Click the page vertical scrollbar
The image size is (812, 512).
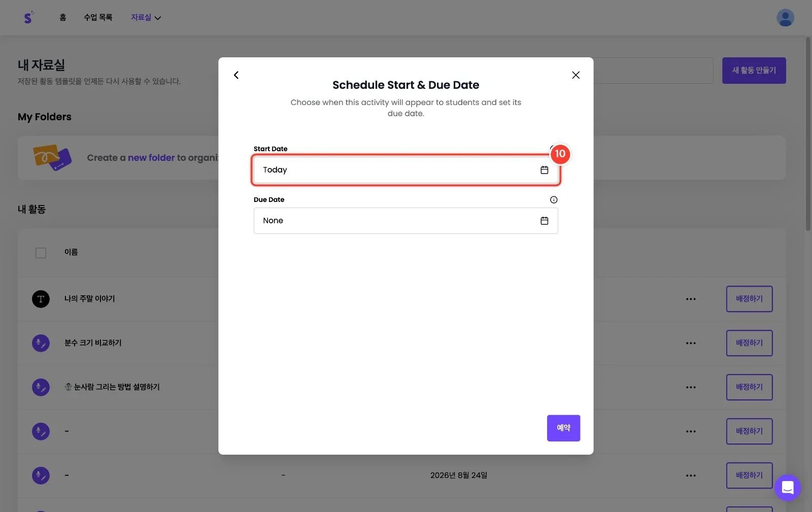click(808, 134)
